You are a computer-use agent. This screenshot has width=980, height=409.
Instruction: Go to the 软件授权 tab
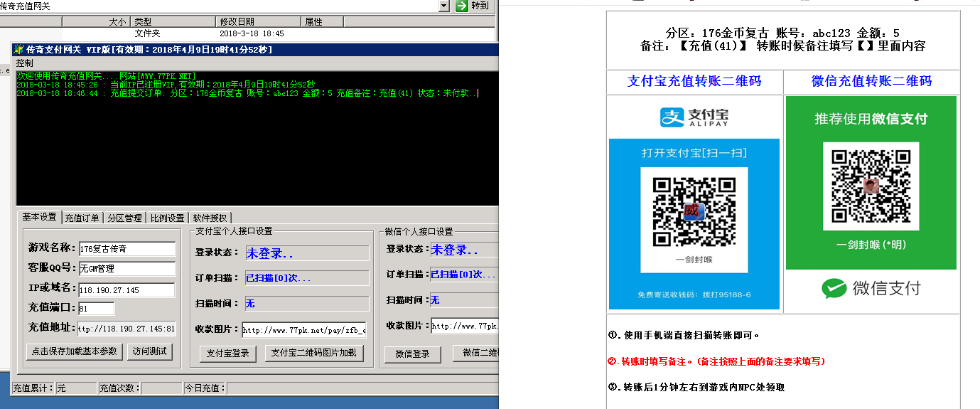point(210,218)
